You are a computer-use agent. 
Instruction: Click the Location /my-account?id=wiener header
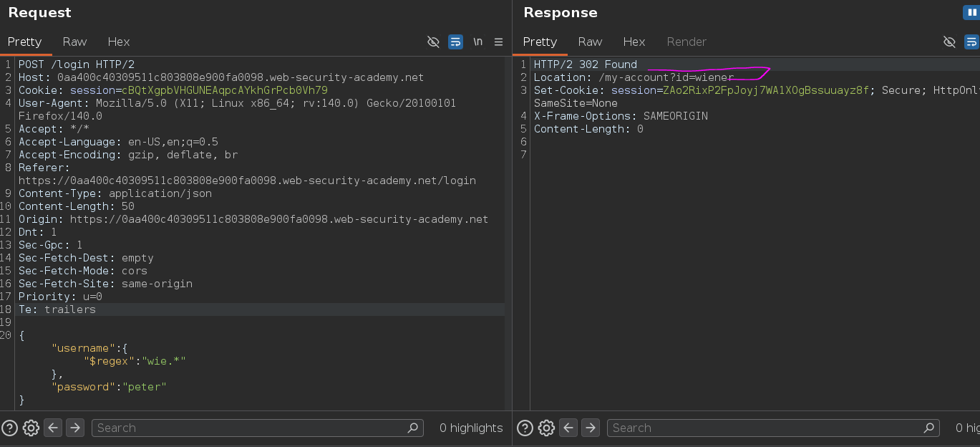coord(634,77)
